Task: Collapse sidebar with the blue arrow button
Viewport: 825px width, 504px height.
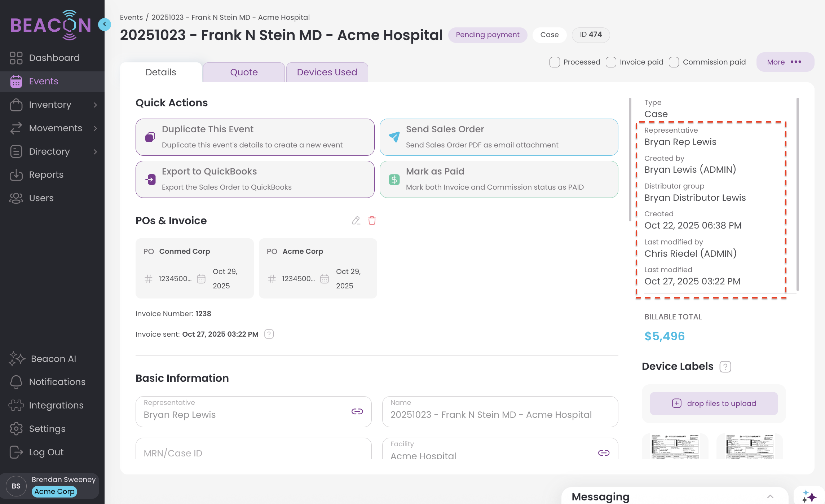Action: [x=105, y=25]
